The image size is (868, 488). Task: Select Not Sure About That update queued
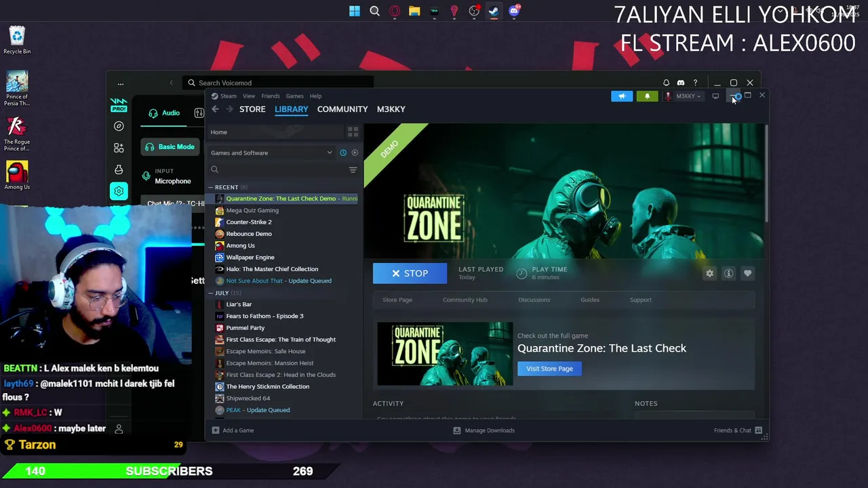pos(279,281)
